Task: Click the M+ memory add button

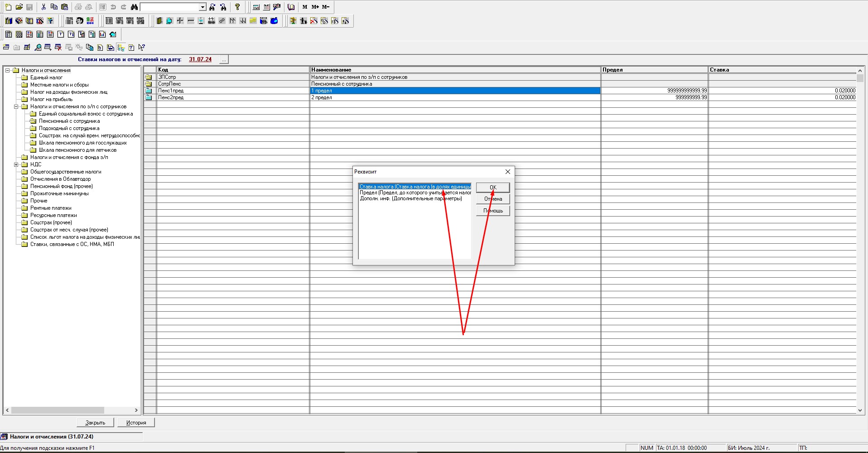Action: coord(315,7)
